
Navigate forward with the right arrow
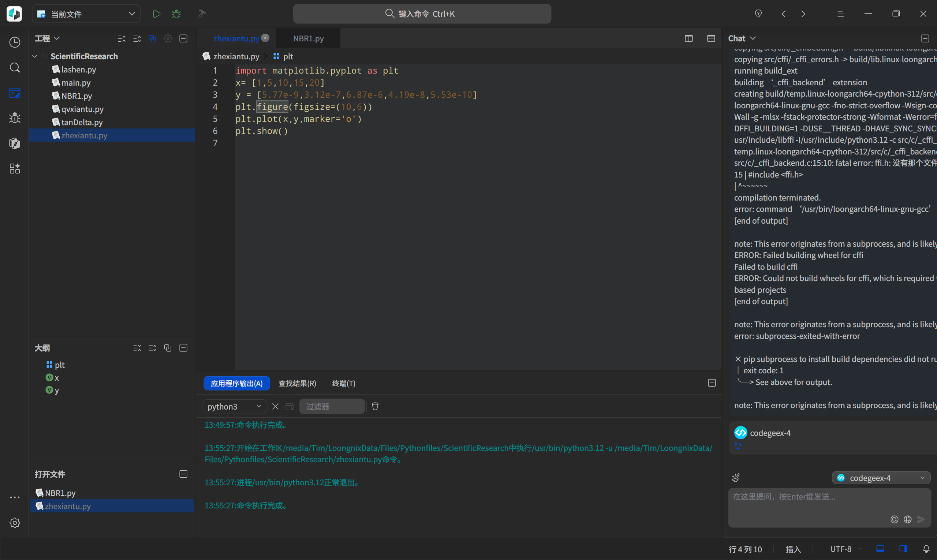[803, 14]
